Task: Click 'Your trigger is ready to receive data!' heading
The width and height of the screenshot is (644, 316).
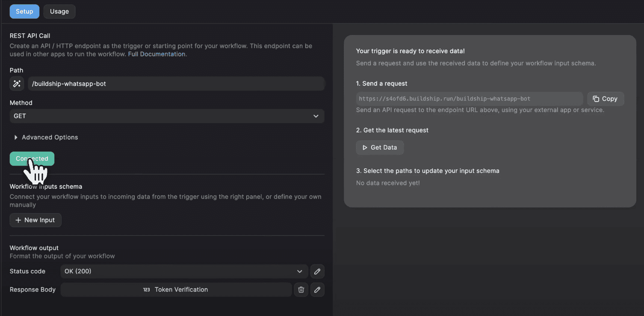Action: (x=411, y=51)
